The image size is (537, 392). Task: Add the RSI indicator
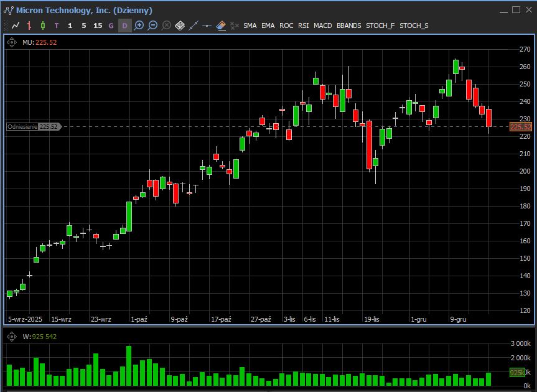click(x=303, y=26)
